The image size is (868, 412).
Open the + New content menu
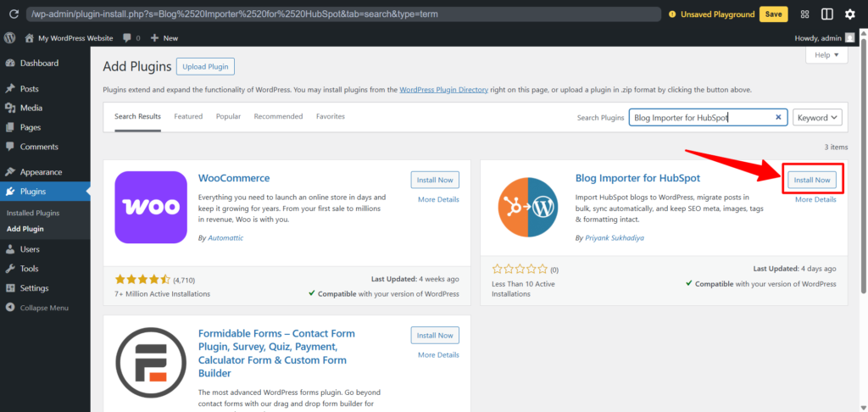pos(164,38)
